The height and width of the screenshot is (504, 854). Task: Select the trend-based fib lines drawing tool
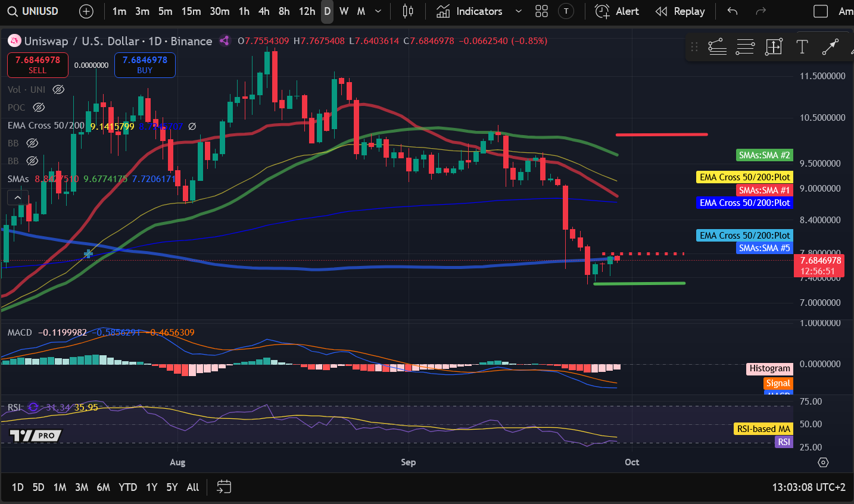pyautogui.click(x=717, y=47)
